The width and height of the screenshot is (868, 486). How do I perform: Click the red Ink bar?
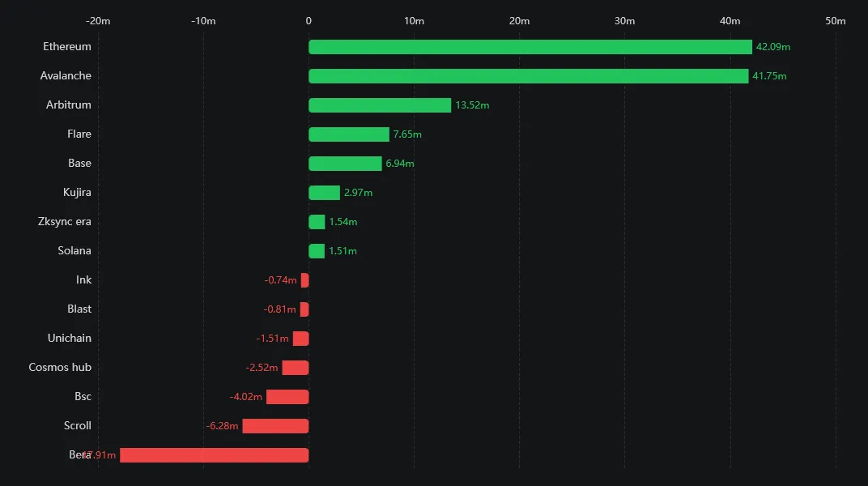point(304,280)
